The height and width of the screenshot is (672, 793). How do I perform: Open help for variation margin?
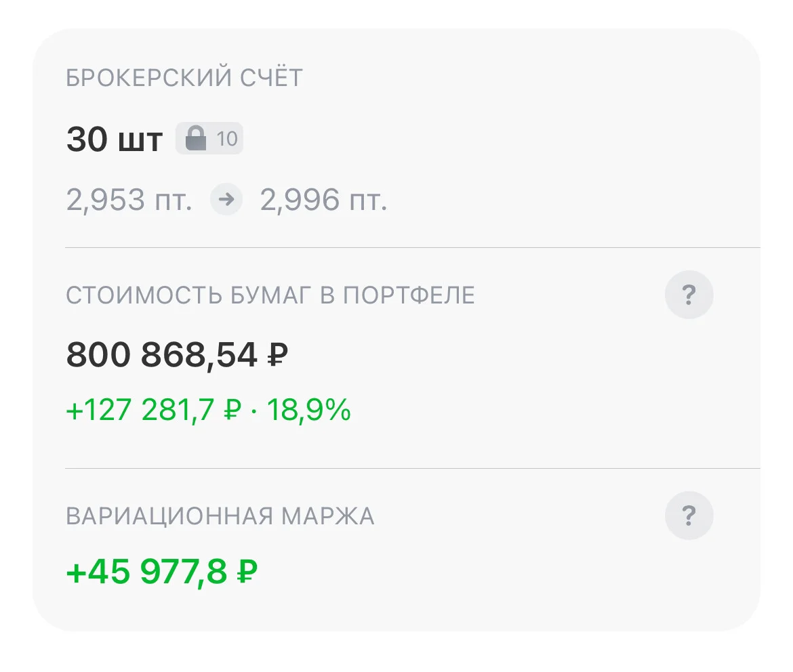[x=689, y=516]
